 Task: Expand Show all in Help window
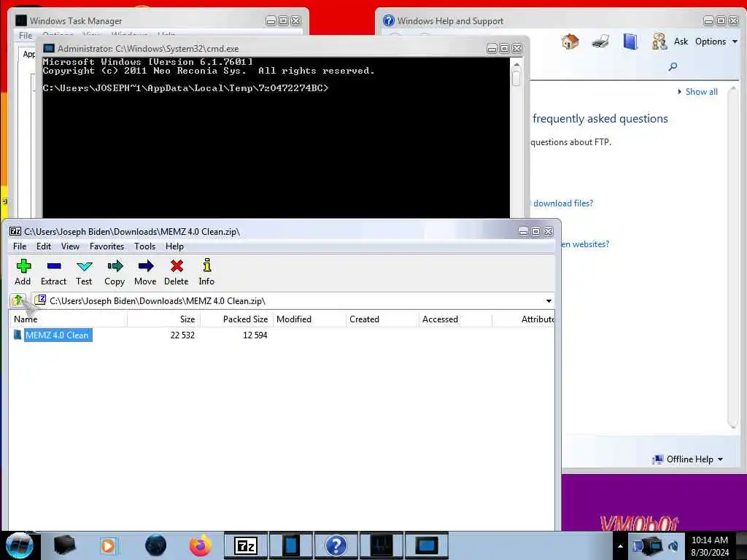tap(698, 92)
